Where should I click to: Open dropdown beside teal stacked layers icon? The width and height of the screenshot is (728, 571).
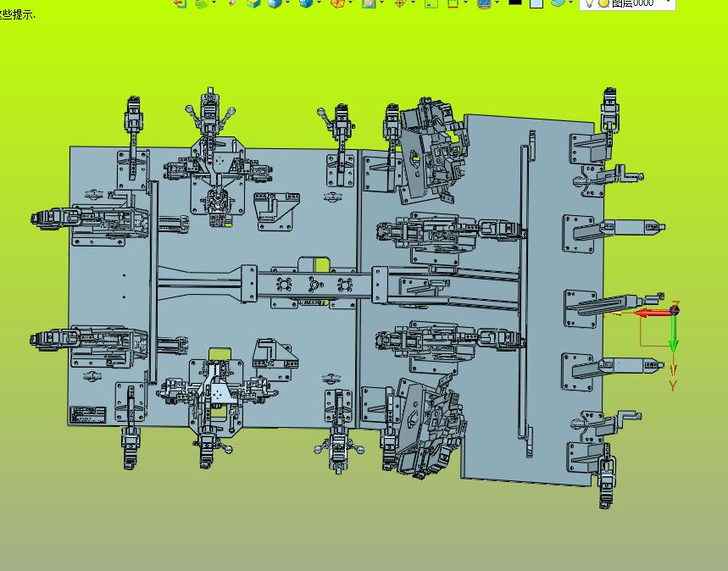tap(570, 3)
